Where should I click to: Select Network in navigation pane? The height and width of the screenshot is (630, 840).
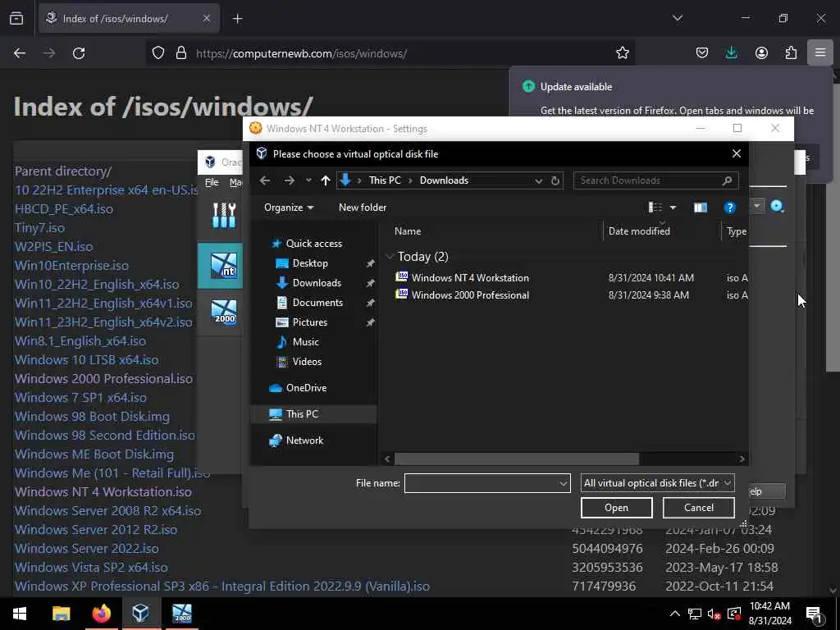click(304, 441)
